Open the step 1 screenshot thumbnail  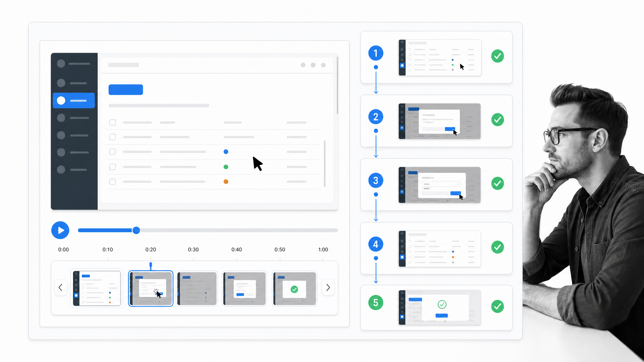click(440, 58)
